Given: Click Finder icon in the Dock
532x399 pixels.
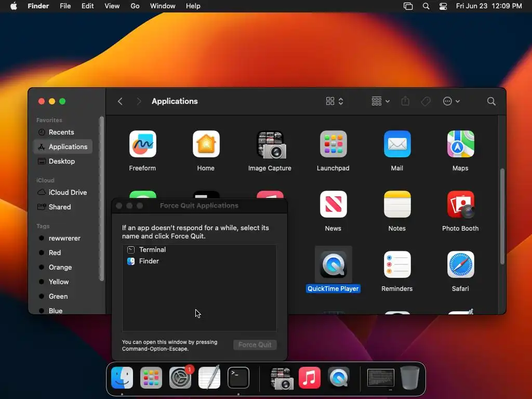Looking at the screenshot, I should [x=122, y=378].
